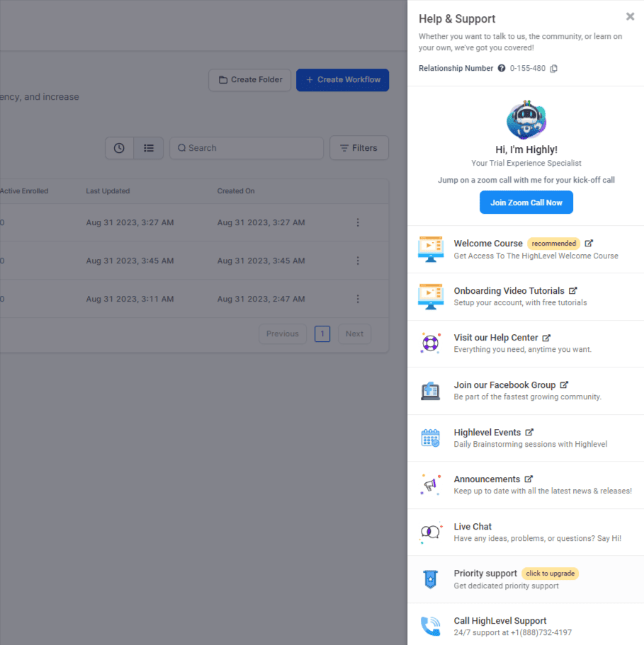Click the Onboarding Video Tutorials monitor icon
Viewport: 644px width, 645px height.
[431, 296]
